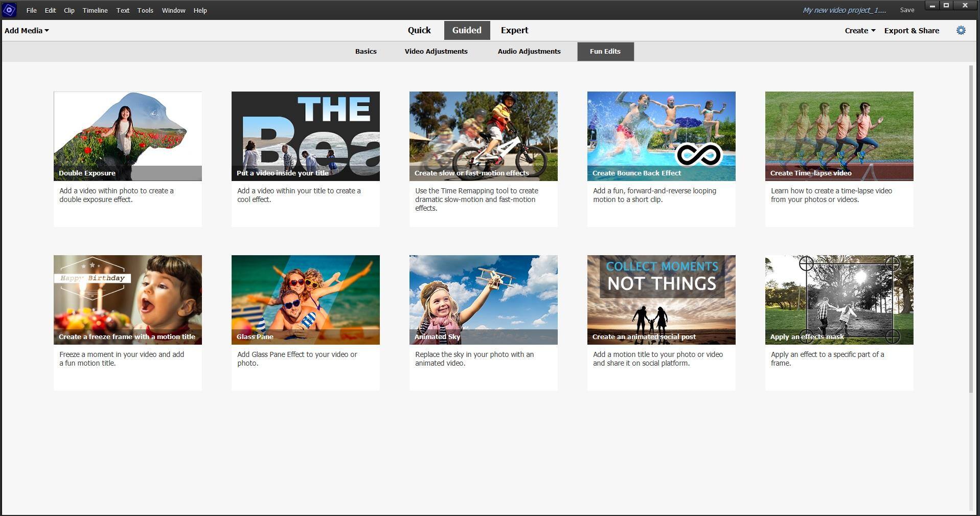
Task: Open the settings gear icon
Action: click(961, 31)
